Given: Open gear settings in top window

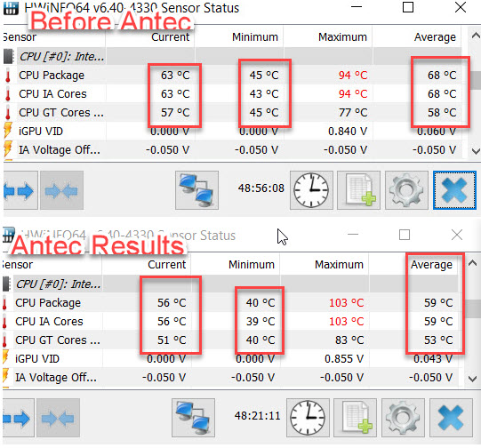Looking at the screenshot, I should point(406,190).
